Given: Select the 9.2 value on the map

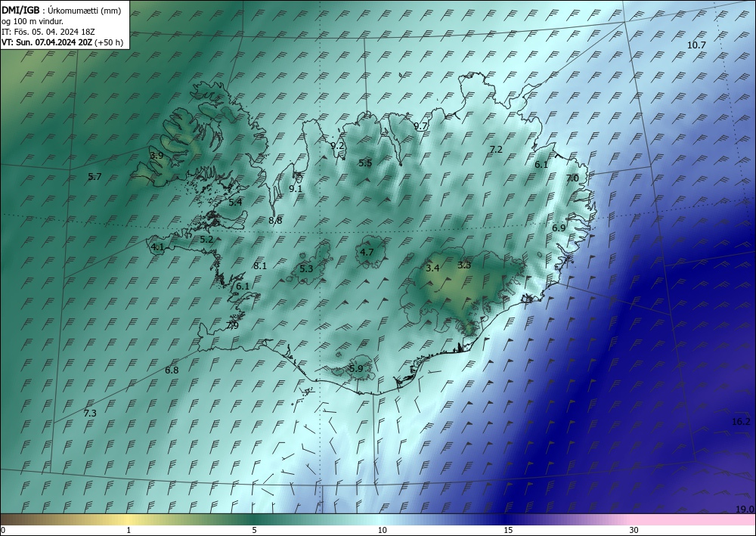Looking at the screenshot, I should pyautogui.click(x=337, y=146).
